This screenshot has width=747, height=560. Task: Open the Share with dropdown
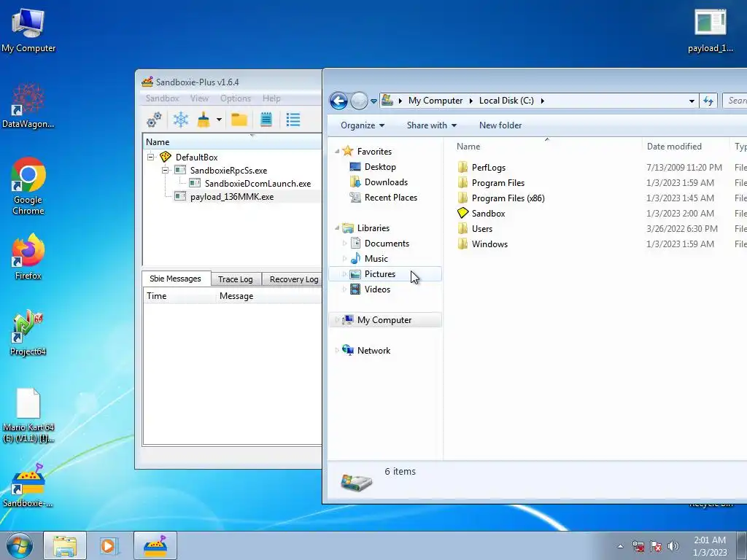(432, 125)
